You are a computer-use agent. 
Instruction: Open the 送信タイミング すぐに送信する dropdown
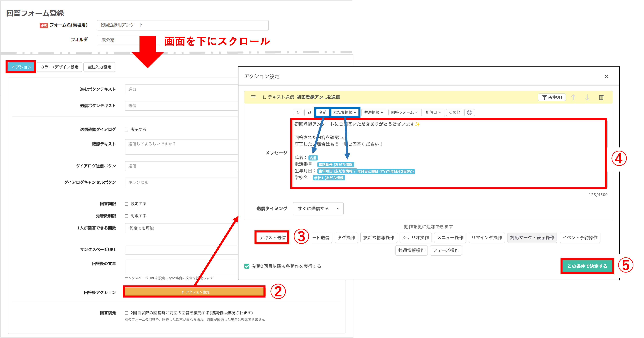point(318,209)
